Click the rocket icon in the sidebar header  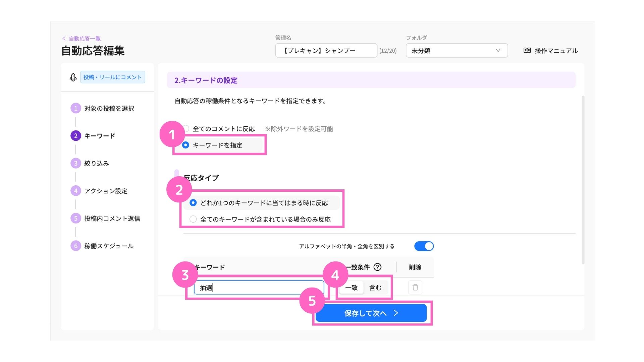[73, 77]
